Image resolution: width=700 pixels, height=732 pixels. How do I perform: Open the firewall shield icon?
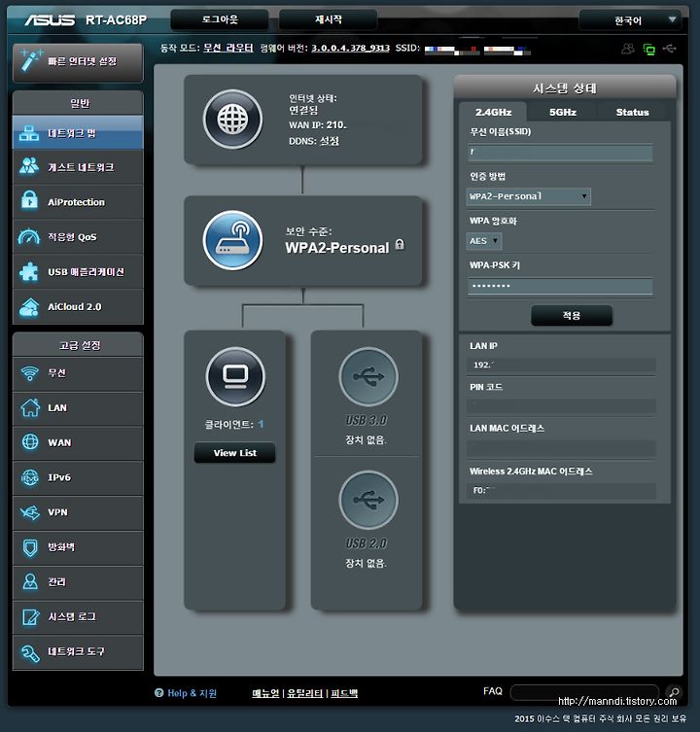pyautogui.click(x=30, y=547)
